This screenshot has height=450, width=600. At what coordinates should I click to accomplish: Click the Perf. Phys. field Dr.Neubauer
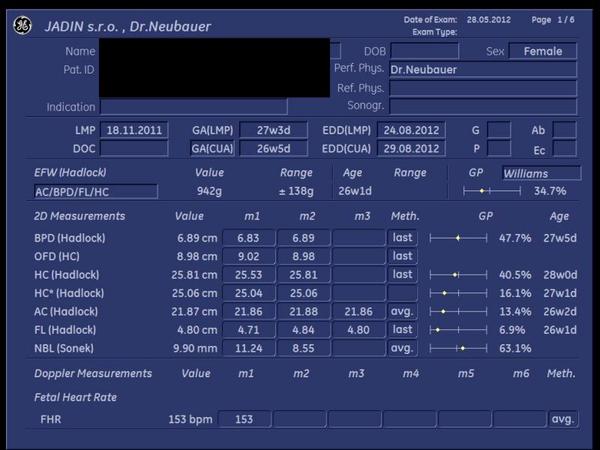(481, 70)
